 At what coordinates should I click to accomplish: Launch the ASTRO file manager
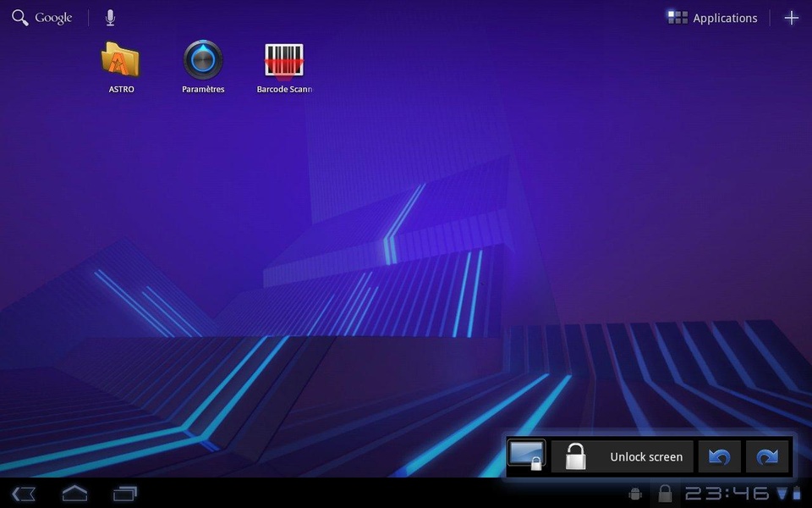coord(121,68)
